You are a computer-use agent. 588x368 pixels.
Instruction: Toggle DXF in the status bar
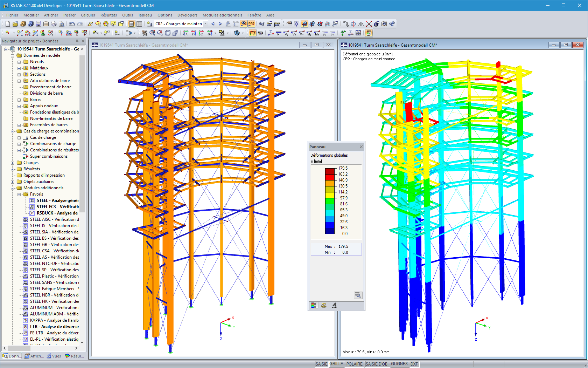click(414, 364)
